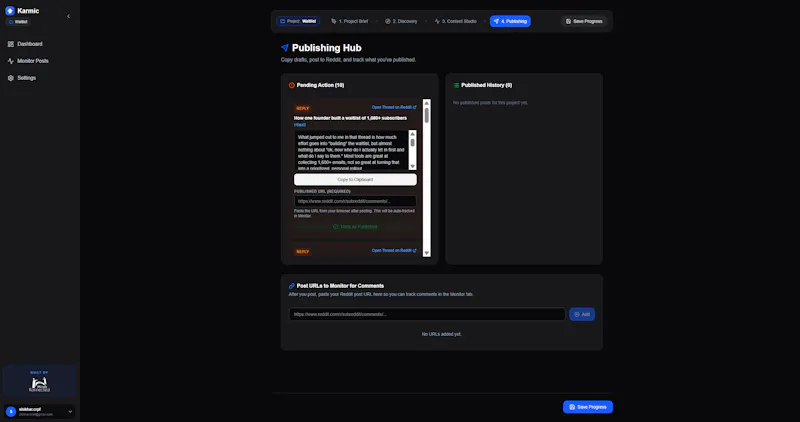This screenshot has width=800, height=422.
Task: Click Mark as Published
Action: [x=355, y=227]
